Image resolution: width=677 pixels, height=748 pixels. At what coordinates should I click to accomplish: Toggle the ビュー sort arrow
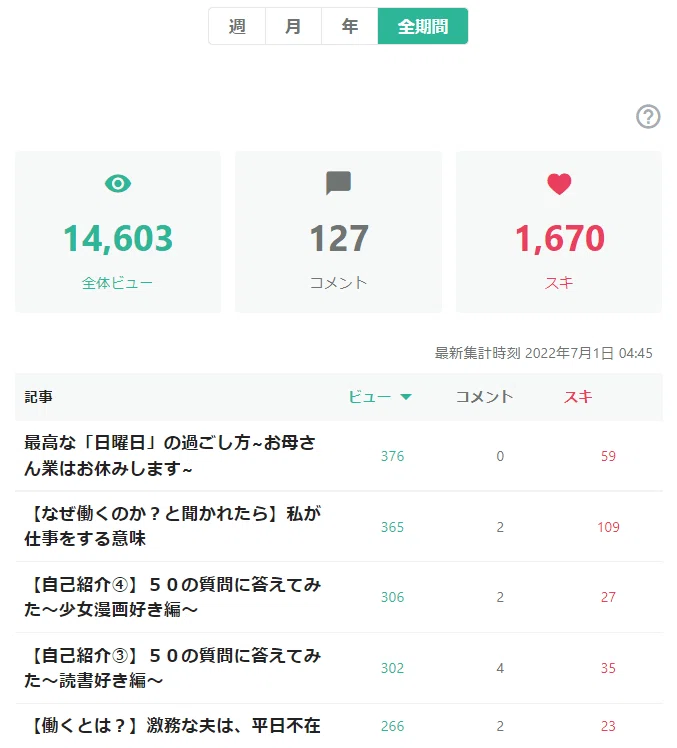click(x=406, y=397)
